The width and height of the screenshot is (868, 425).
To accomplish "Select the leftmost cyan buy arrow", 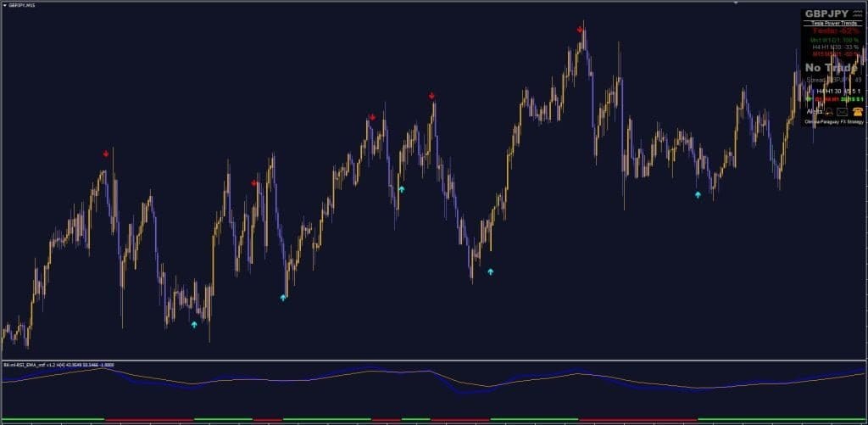I will coord(194,324).
